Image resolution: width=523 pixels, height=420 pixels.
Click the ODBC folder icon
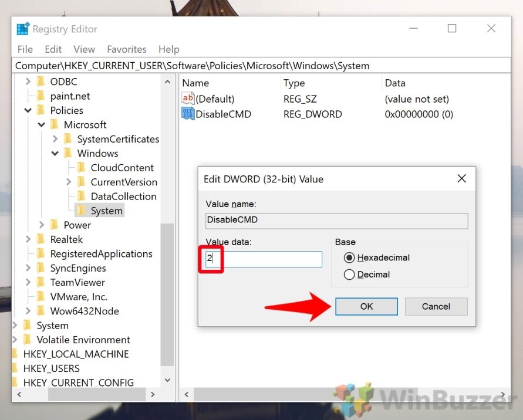[x=41, y=82]
